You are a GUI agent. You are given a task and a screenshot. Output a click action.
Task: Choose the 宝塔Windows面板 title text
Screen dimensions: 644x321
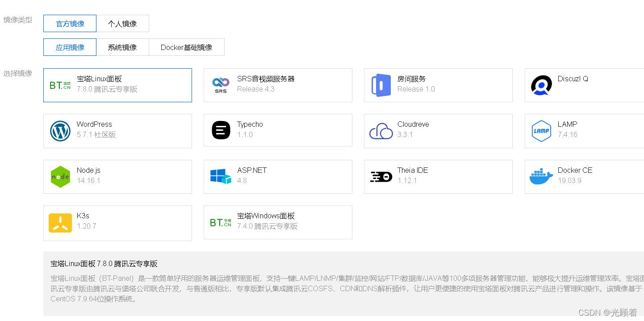click(266, 216)
